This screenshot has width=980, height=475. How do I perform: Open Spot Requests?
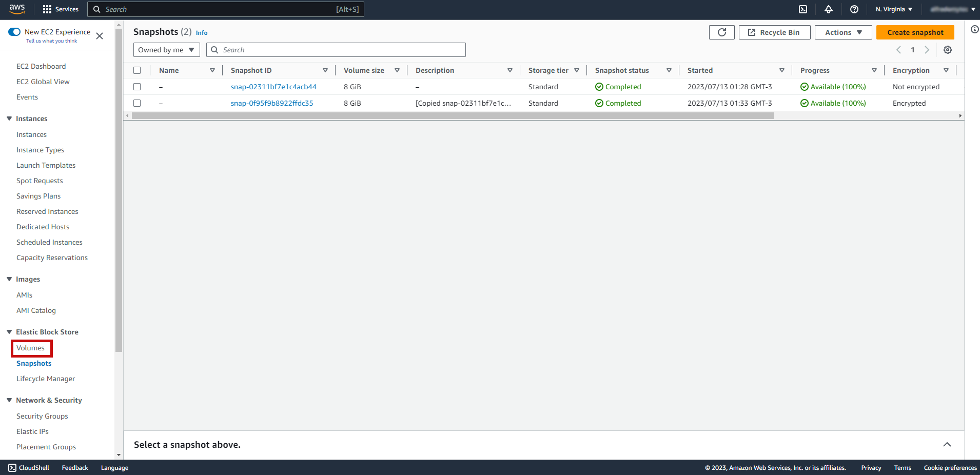[x=40, y=181]
